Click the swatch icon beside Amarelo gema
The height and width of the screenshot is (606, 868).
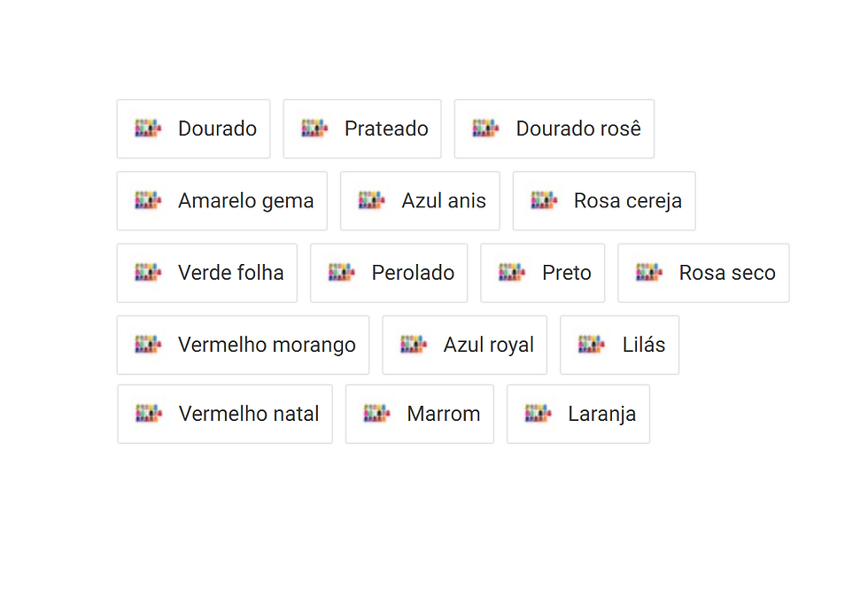(148, 200)
